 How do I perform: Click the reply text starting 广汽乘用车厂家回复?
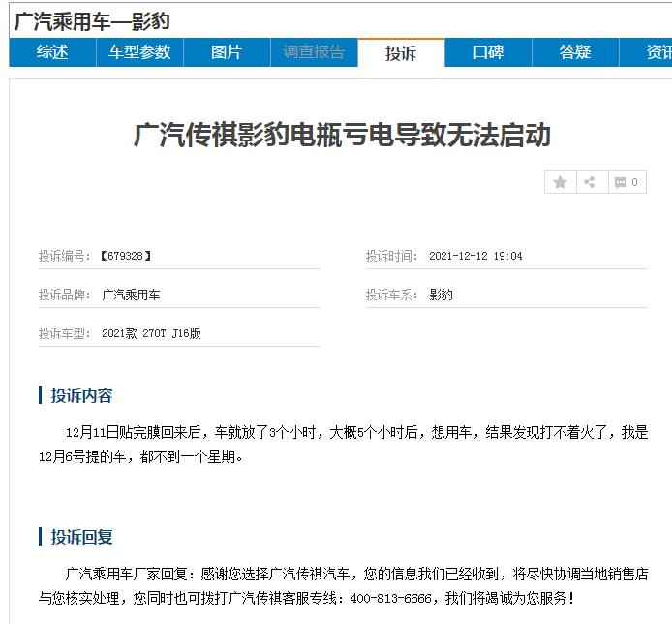tap(344, 586)
